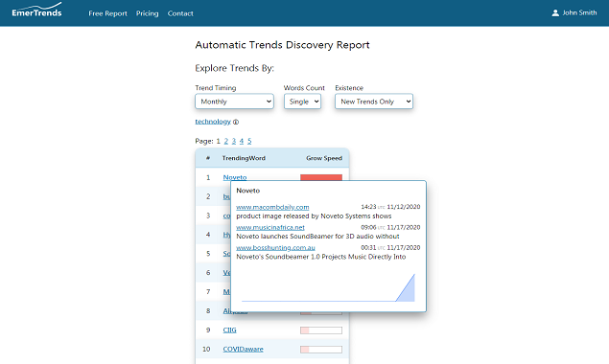The image size is (609, 364).
Task: Click the 'Noveto launches SoundBeamer for 3D audio' snippet
Action: point(317,236)
